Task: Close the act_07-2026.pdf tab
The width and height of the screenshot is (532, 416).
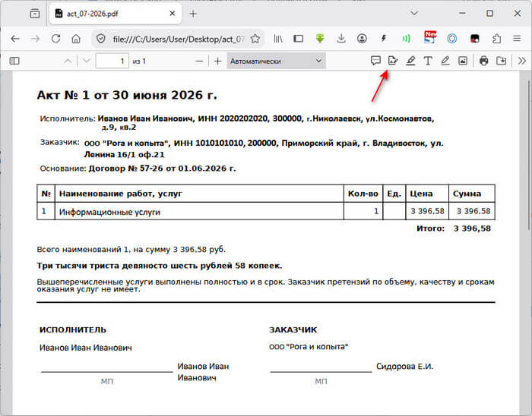Action: coord(173,14)
